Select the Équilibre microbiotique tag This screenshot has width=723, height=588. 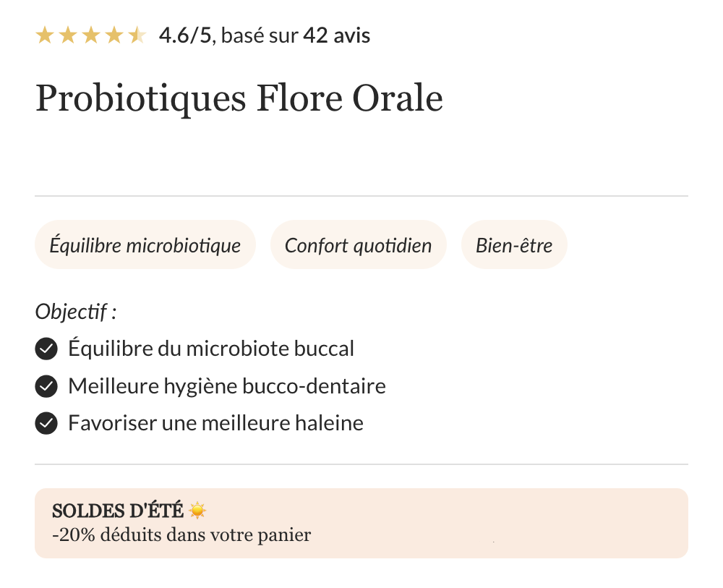(x=145, y=245)
